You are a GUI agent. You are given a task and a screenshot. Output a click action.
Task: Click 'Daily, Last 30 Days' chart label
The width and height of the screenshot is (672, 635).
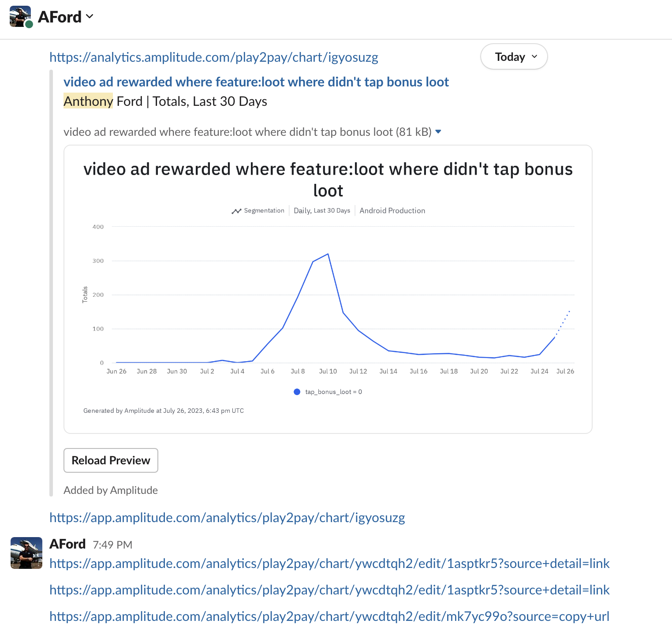322,211
